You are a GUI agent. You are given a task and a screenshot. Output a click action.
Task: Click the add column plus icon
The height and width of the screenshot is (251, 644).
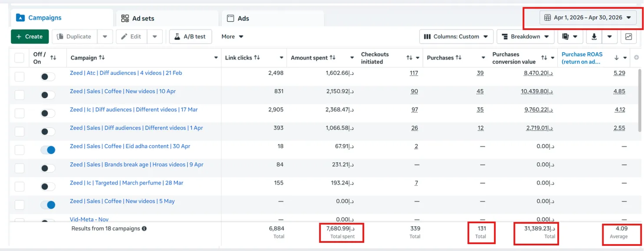[637, 57]
